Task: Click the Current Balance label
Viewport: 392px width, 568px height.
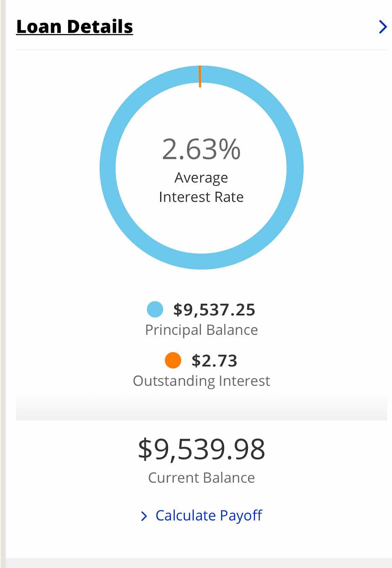Action: [201, 478]
